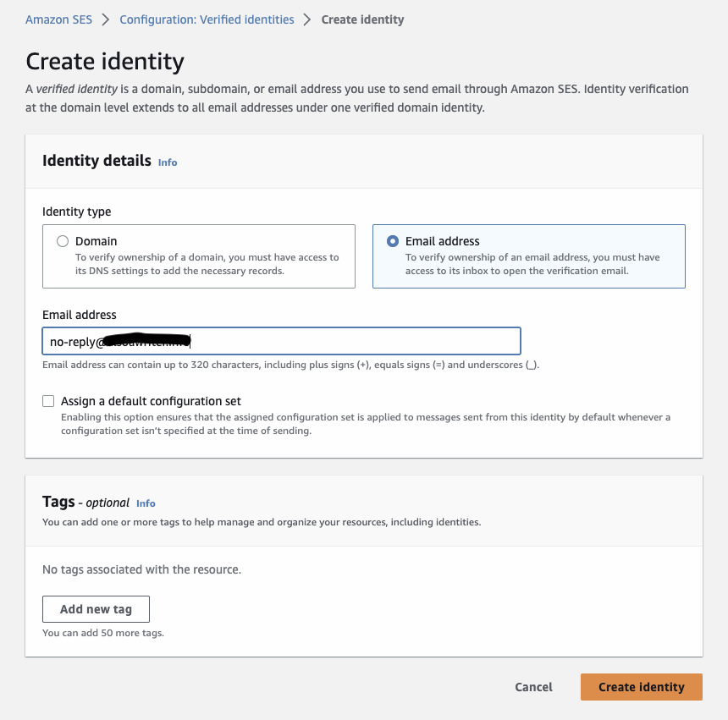Screen dimensions: 728x720
Task: Open the Identity details Info help link
Action: [x=167, y=162]
